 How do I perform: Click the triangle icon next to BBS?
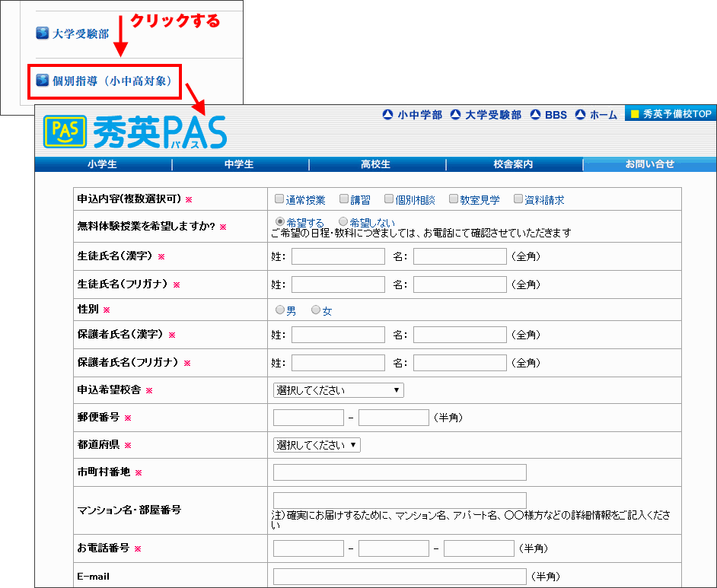[535, 115]
